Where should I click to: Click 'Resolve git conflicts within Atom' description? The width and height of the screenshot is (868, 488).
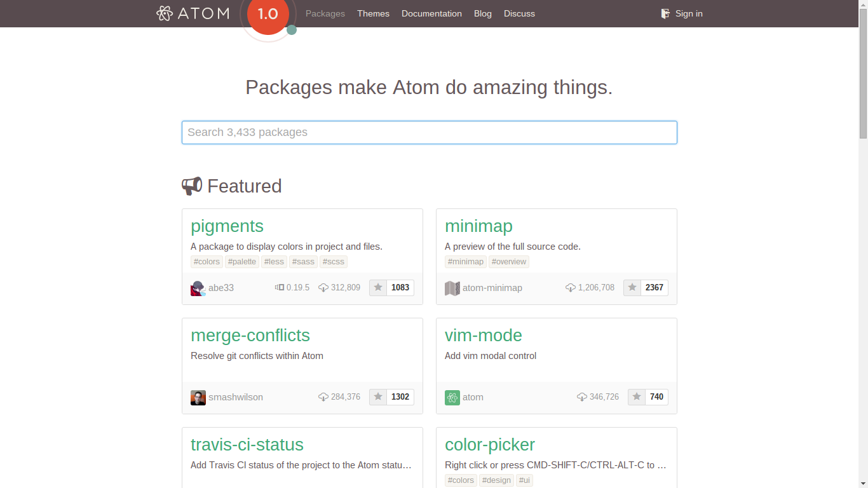(x=257, y=356)
